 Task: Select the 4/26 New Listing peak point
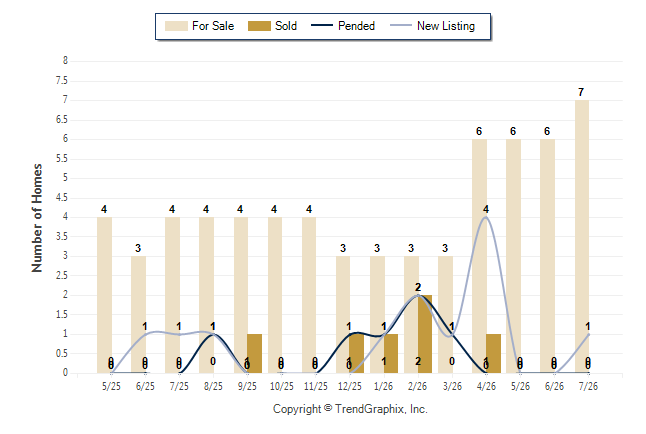click(486, 217)
